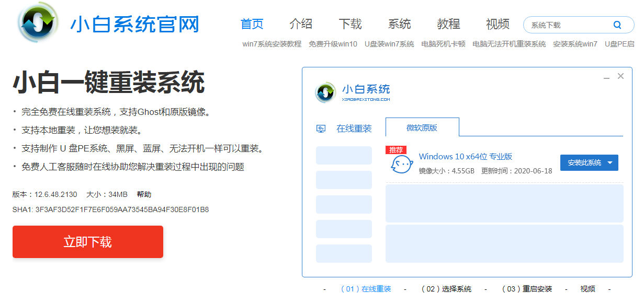The height and width of the screenshot is (304, 644).
Task: Open the 下载 navigation item
Action: click(x=350, y=24)
